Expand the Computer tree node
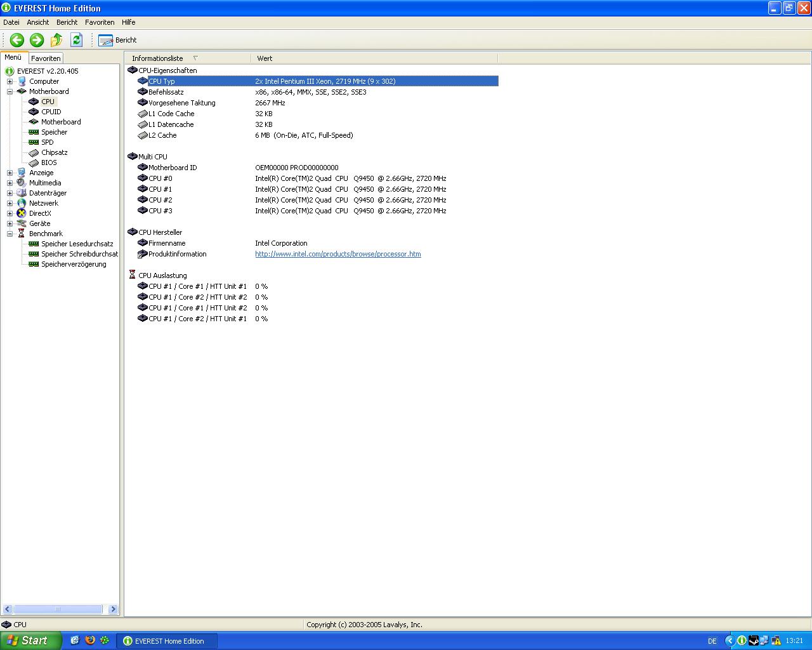This screenshot has width=812, height=650. click(10, 81)
